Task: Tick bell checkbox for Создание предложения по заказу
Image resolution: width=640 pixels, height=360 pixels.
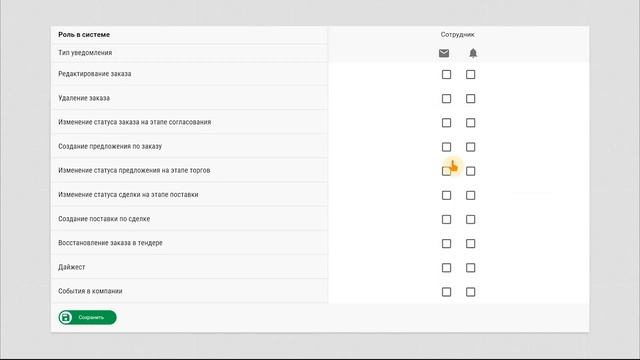Action: (471, 147)
